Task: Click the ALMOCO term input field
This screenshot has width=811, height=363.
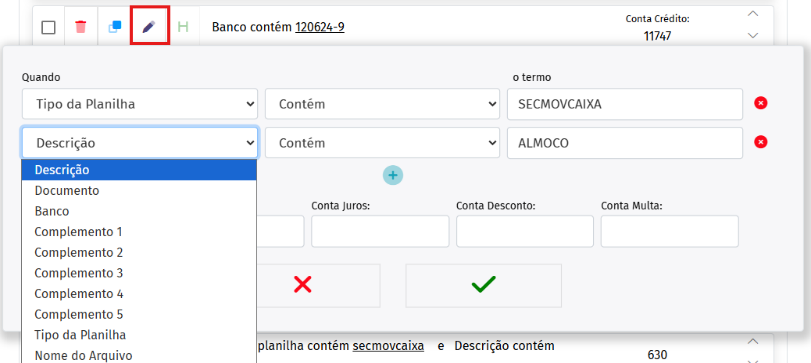Action: coord(625,143)
